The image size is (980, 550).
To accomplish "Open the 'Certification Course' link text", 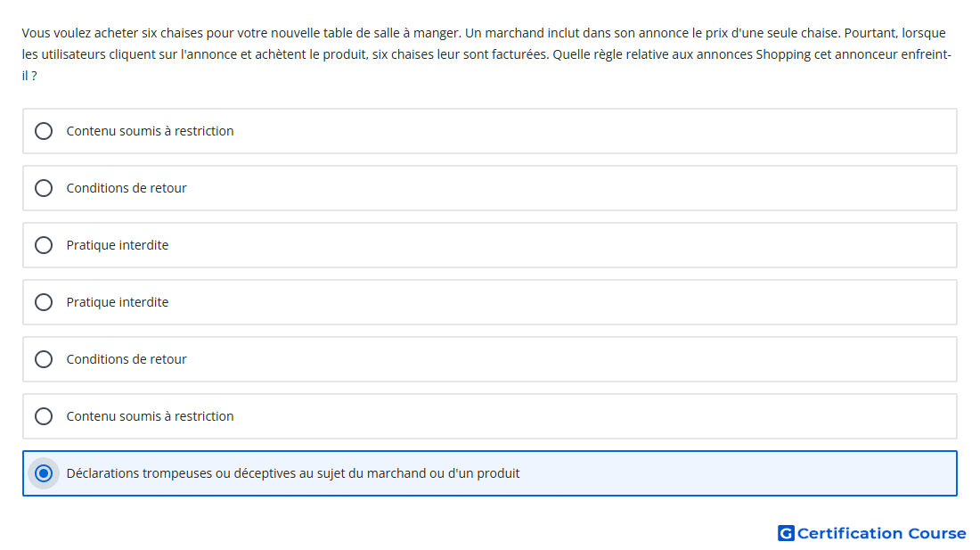I will (x=881, y=533).
